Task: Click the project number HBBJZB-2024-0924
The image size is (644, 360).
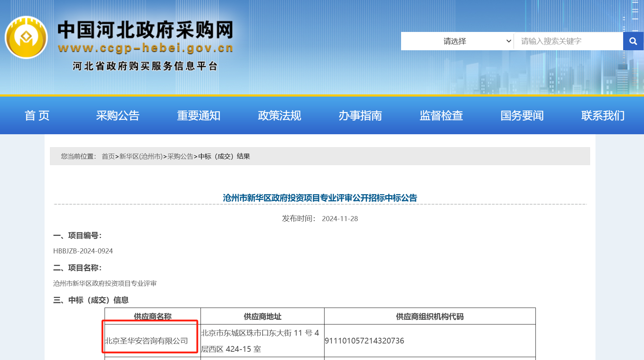Action: [83, 251]
